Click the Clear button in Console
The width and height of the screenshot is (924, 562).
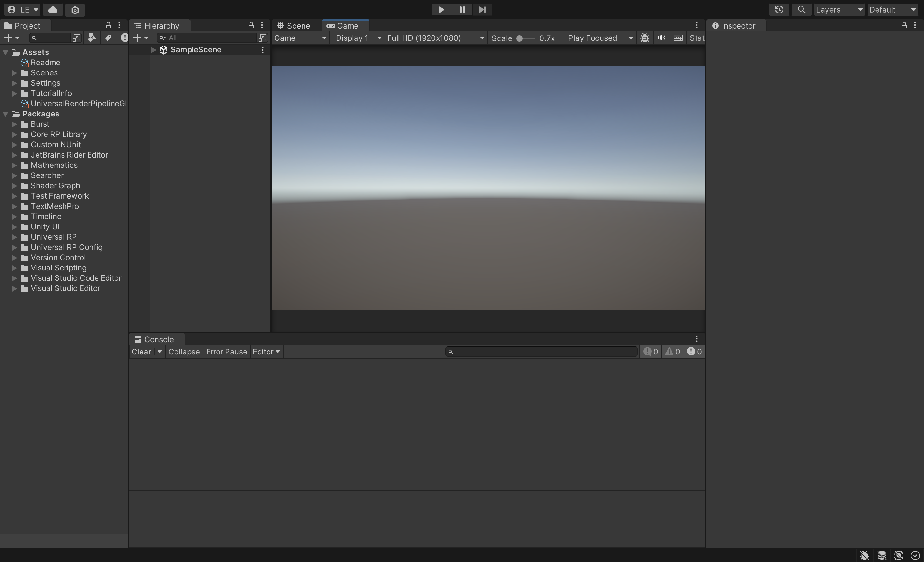141,352
